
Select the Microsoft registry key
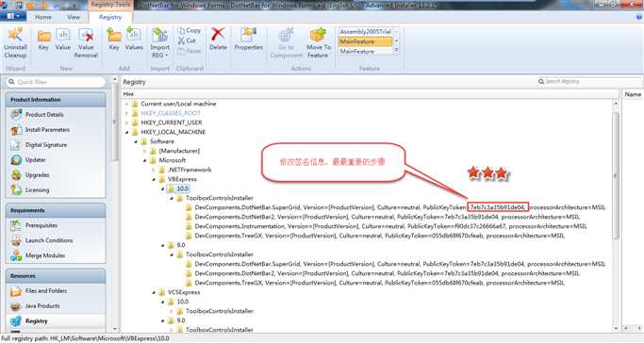[173, 160]
